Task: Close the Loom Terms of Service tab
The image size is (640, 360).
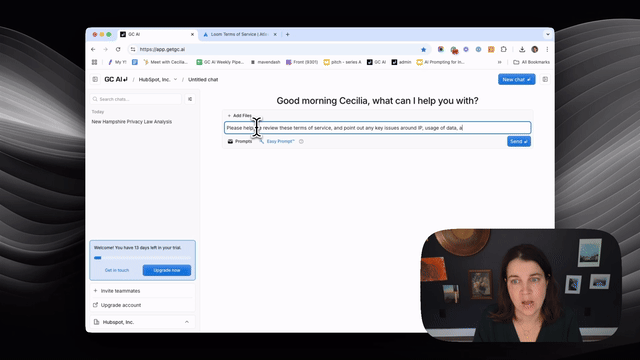Action: coord(275,34)
